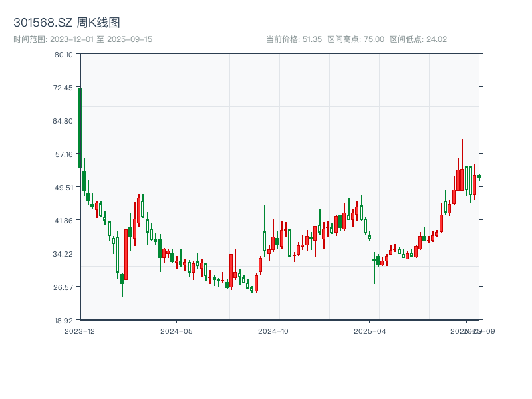The width and height of the screenshot is (532, 399).
Task: Click the 26.57 y-axis label
Action: [x=63, y=287]
